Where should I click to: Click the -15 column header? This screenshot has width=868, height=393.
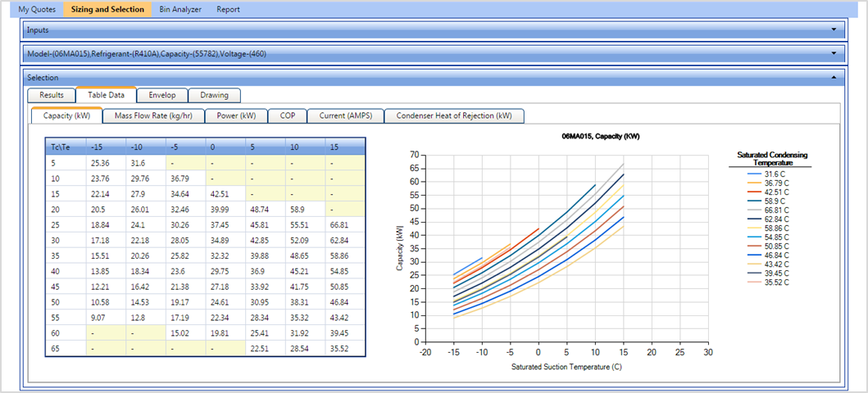[106, 147]
